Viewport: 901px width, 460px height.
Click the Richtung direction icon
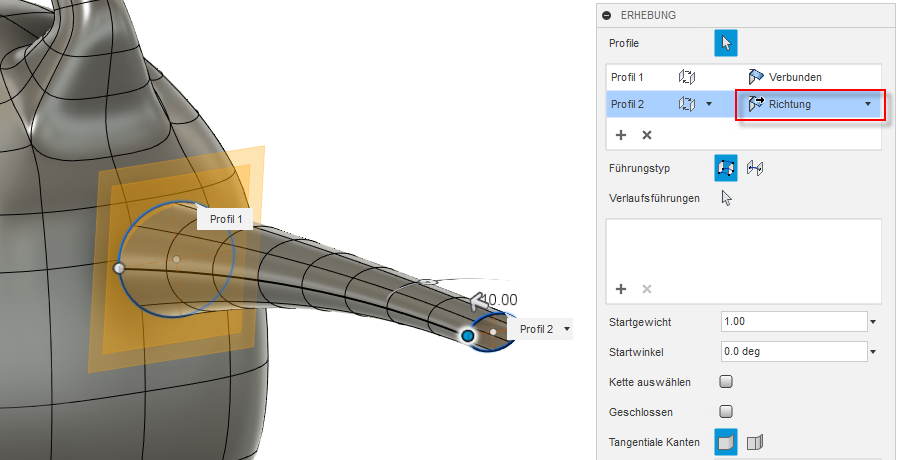tap(756, 104)
